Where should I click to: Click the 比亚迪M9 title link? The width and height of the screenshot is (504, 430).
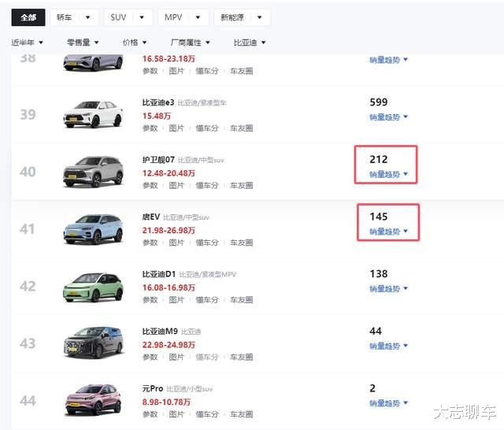pos(160,332)
